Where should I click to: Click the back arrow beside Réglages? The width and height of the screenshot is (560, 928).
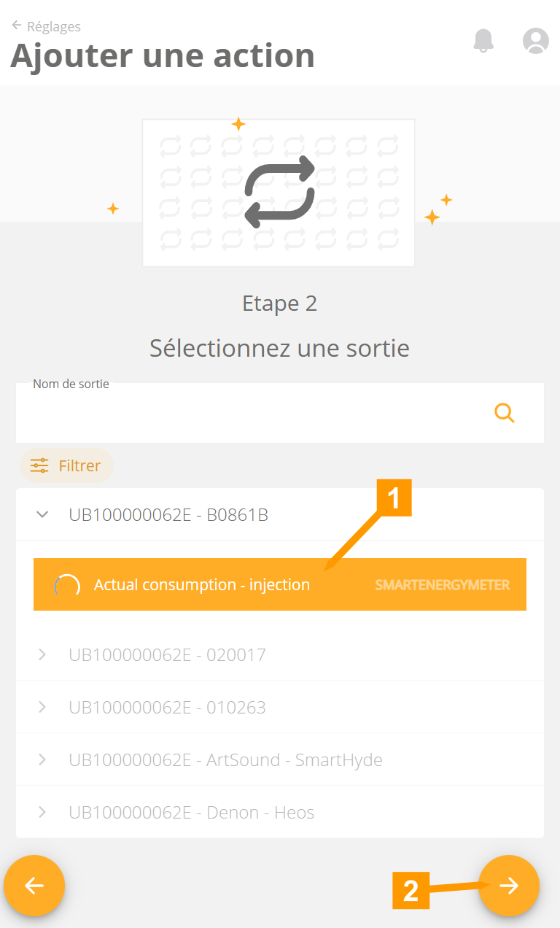16,26
